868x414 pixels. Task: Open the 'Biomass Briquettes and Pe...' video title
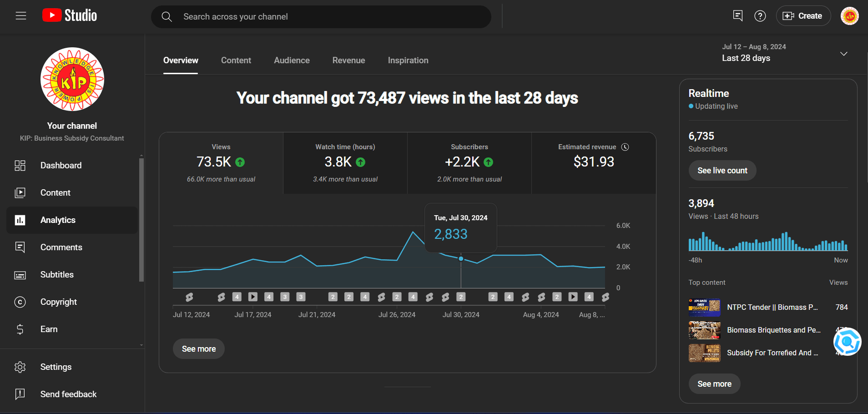(x=774, y=330)
